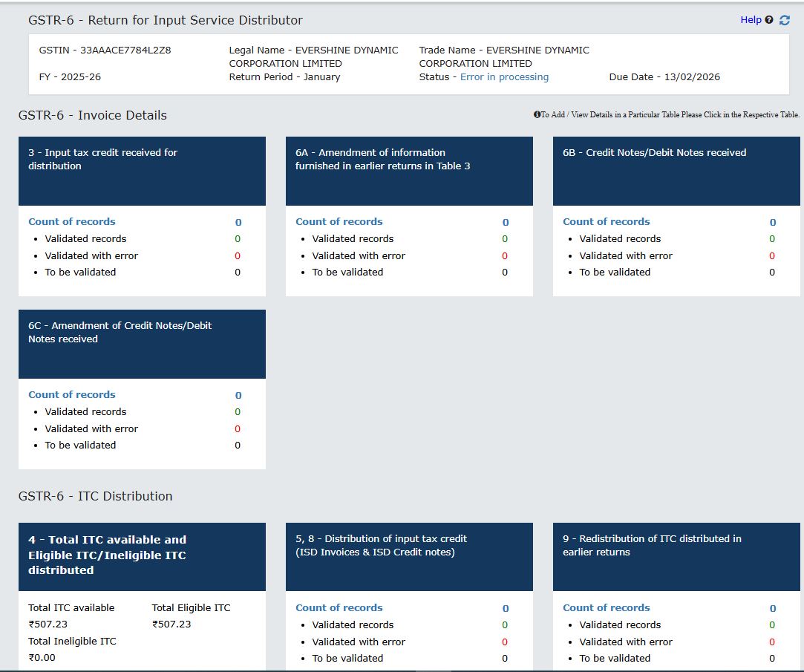Click 'Validated records' in table 3 card
The height and width of the screenshot is (672, 804).
[85, 238]
